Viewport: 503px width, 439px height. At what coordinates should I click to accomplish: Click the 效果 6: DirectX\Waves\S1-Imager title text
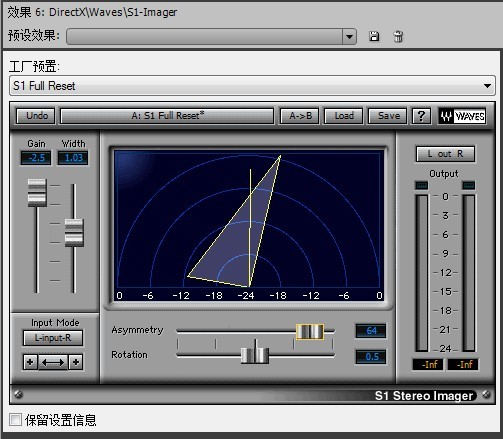tap(92, 12)
